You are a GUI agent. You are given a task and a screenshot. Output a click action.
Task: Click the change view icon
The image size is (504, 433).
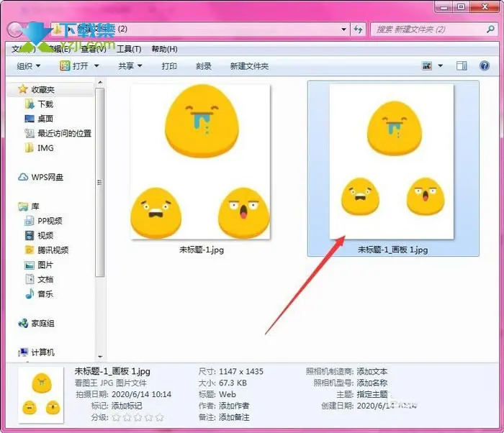click(x=427, y=66)
